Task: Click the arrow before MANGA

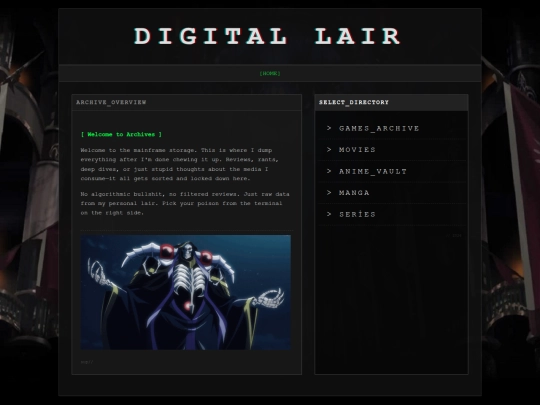Action: (329, 193)
